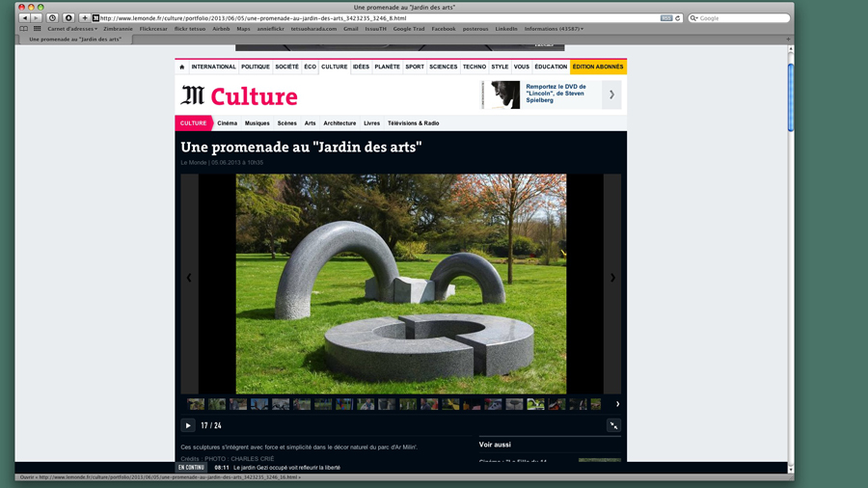Open the Idées section tab

point(361,67)
